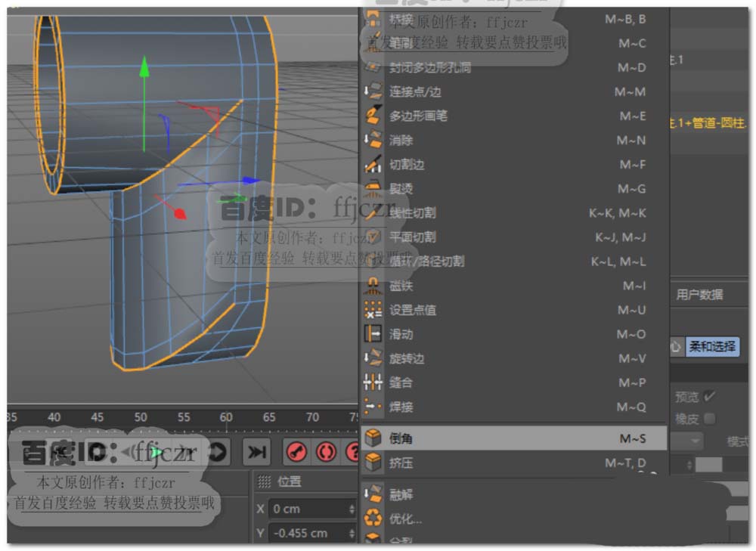Click the 融解 (Melt) icon

tap(373, 494)
